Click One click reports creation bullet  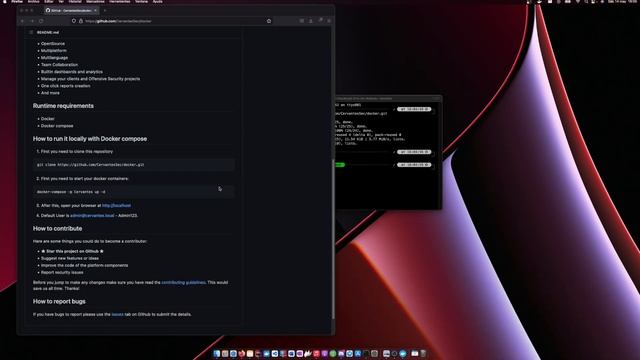[65, 86]
